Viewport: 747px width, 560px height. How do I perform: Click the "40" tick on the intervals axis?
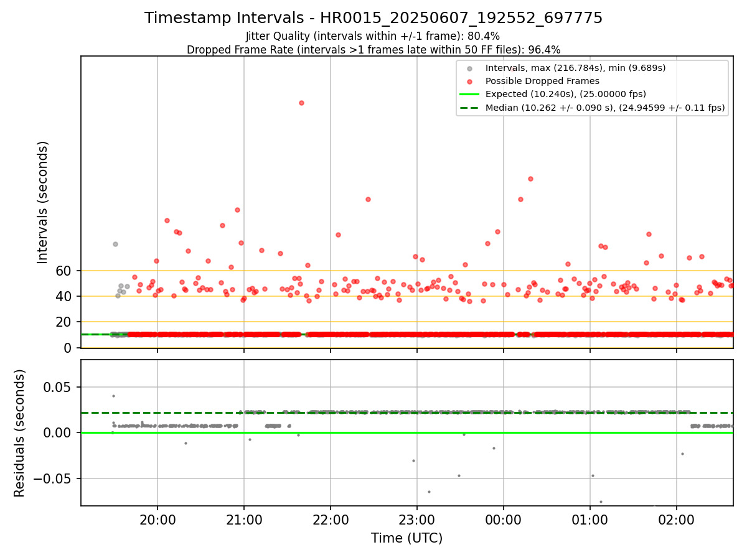coord(65,296)
